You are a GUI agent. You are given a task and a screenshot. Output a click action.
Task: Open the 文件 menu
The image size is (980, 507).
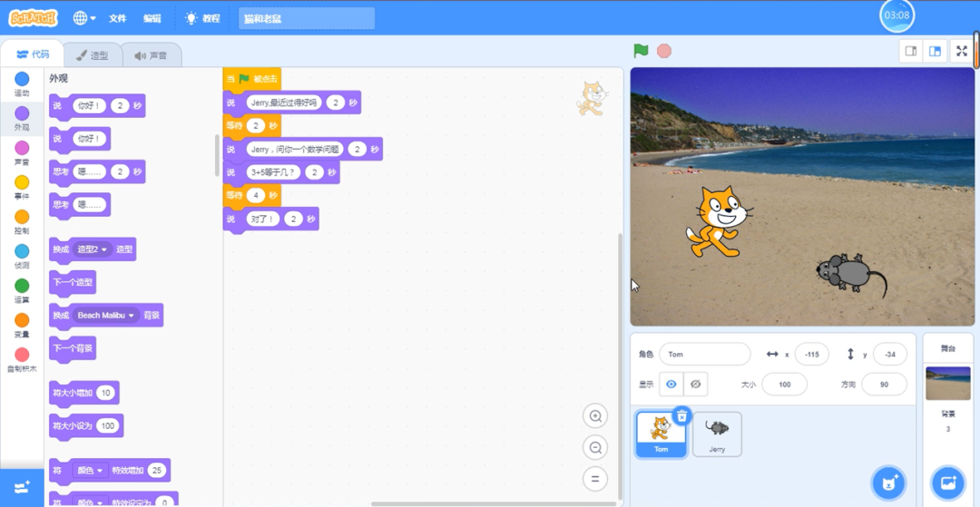coord(117,18)
